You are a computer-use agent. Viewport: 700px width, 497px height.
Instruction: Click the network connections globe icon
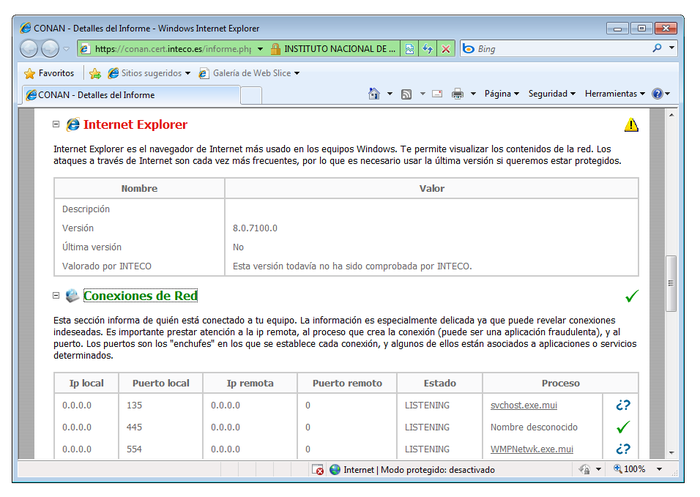coord(72,296)
